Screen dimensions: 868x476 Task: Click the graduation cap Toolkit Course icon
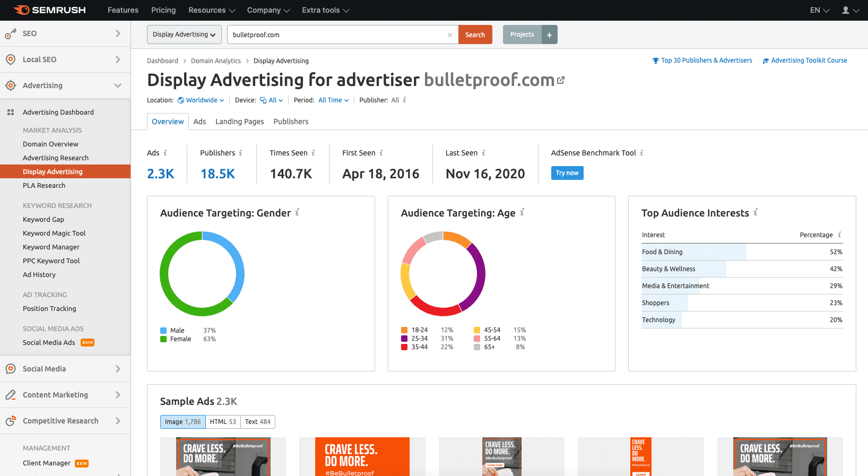tap(766, 60)
